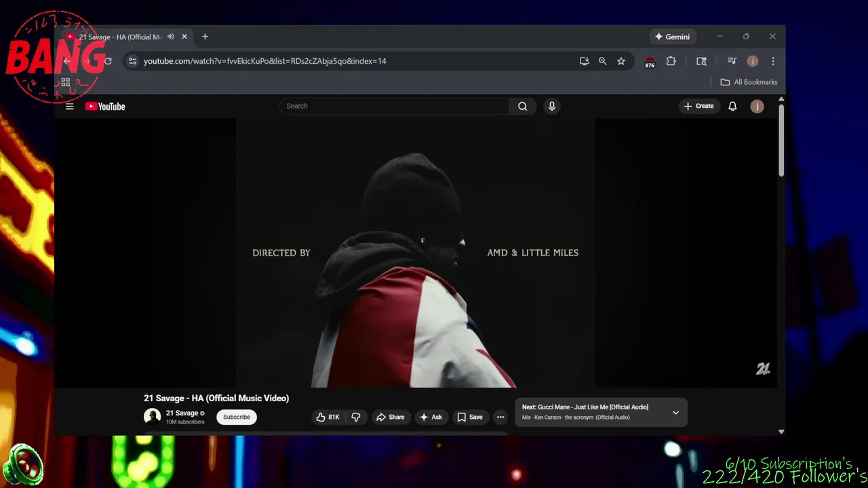Open the extension with 876 badge
Screen dimensions: 868x488
coord(650,62)
